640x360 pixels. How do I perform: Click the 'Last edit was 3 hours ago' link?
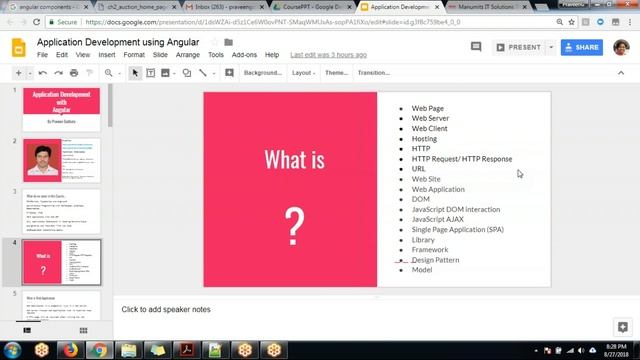(329, 55)
